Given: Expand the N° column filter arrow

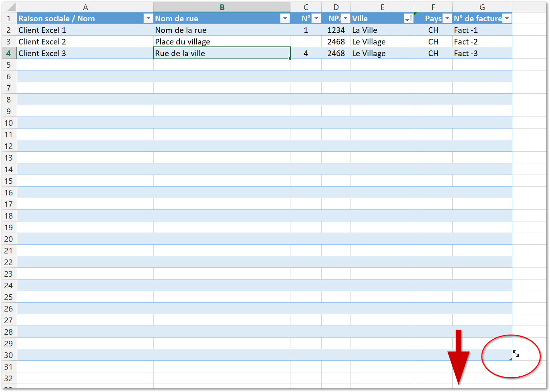Looking at the screenshot, I should tap(316, 18).
